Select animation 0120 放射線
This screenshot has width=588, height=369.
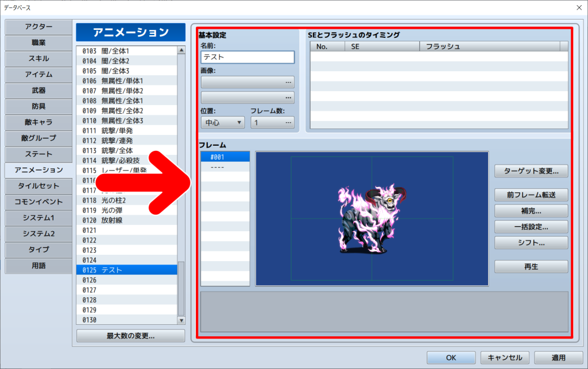tap(127, 220)
